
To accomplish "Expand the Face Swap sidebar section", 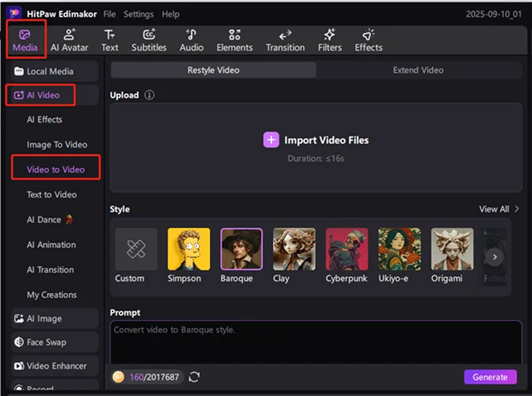I will click(52, 342).
